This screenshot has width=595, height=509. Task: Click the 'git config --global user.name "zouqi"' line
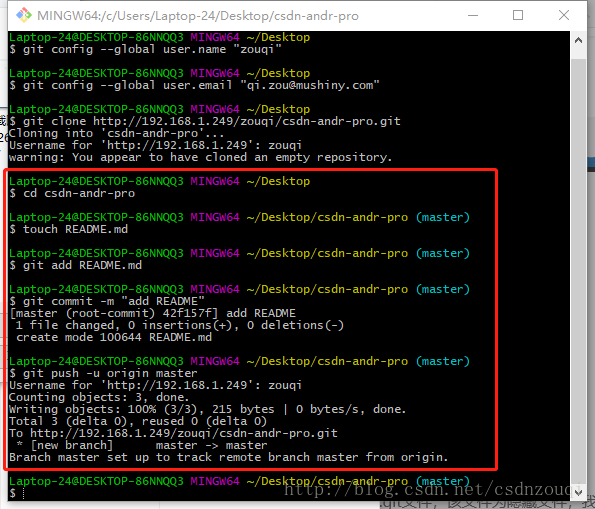[145, 49]
